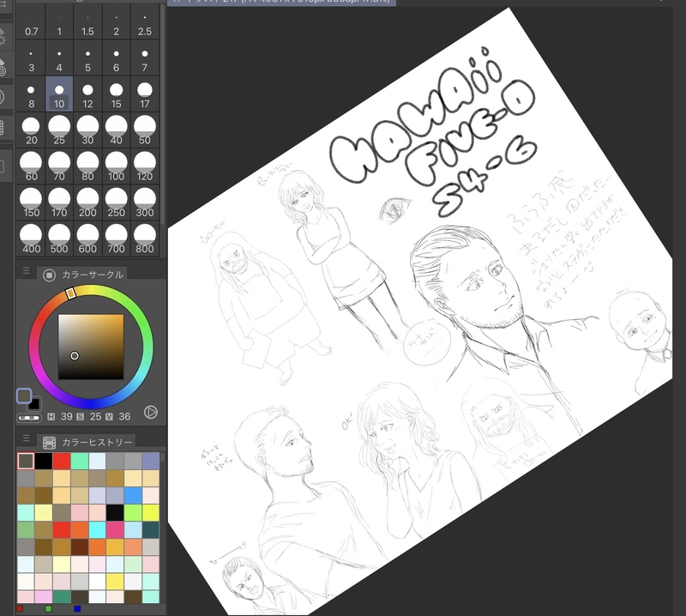Open the カラーサークル tab
This screenshot has width=686, height=616.
(83, 275)
